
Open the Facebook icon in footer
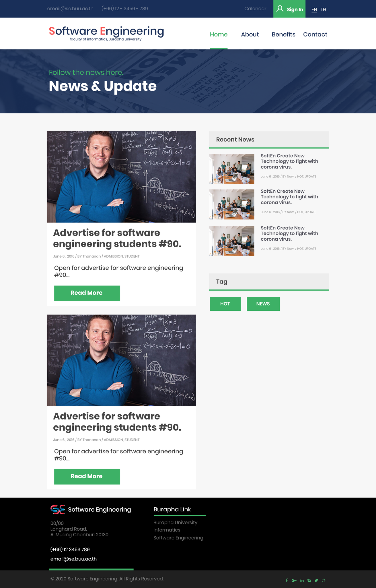coord(287,580)
